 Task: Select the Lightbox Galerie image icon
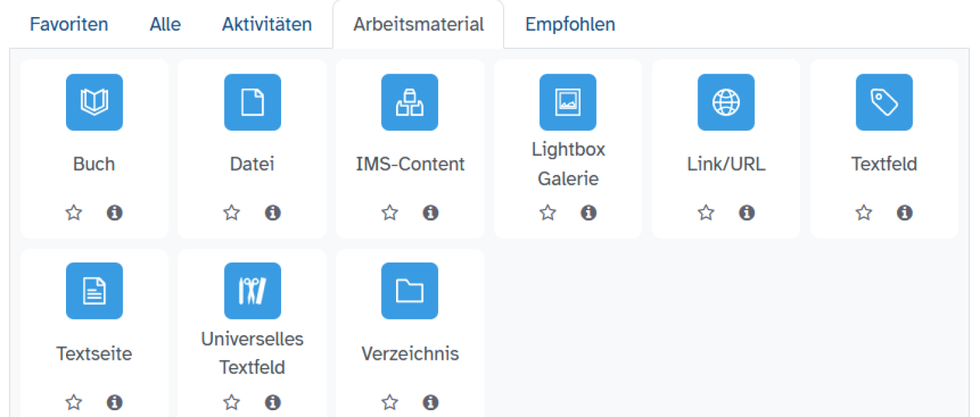[568, 102]
